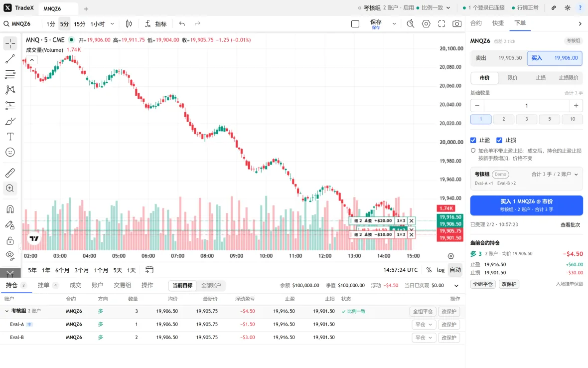Expand more timeframe options dropdown

112,24
